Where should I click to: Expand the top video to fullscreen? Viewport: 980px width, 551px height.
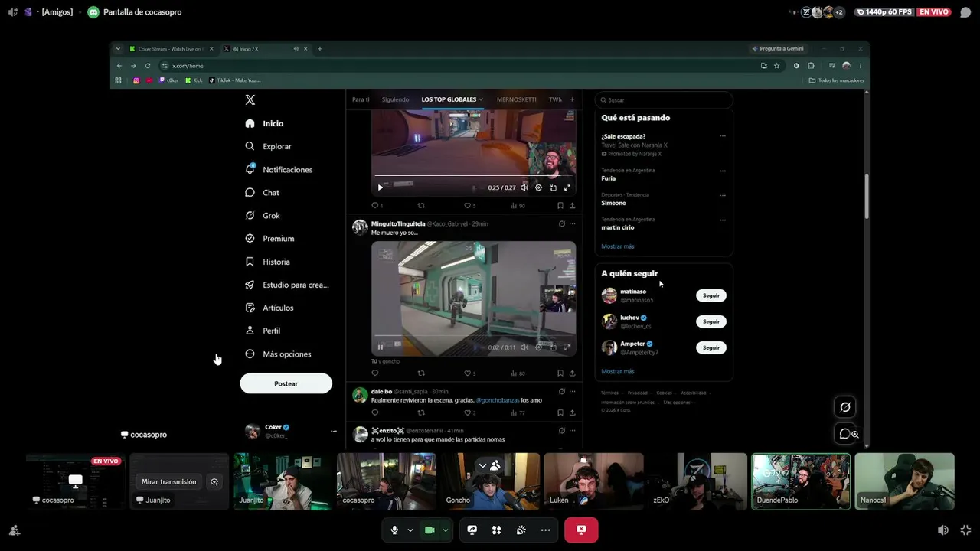click(x=567, y=187)
